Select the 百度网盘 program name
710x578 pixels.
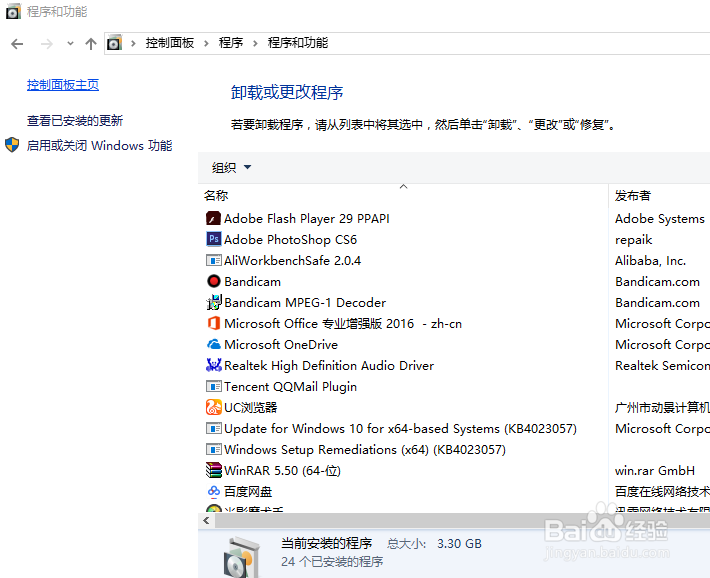point(248,491)
